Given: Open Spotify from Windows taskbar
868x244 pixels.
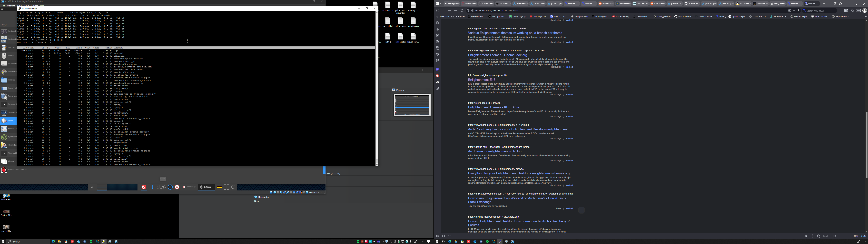Looking at the screenshot, I should [x=91, y=241].
